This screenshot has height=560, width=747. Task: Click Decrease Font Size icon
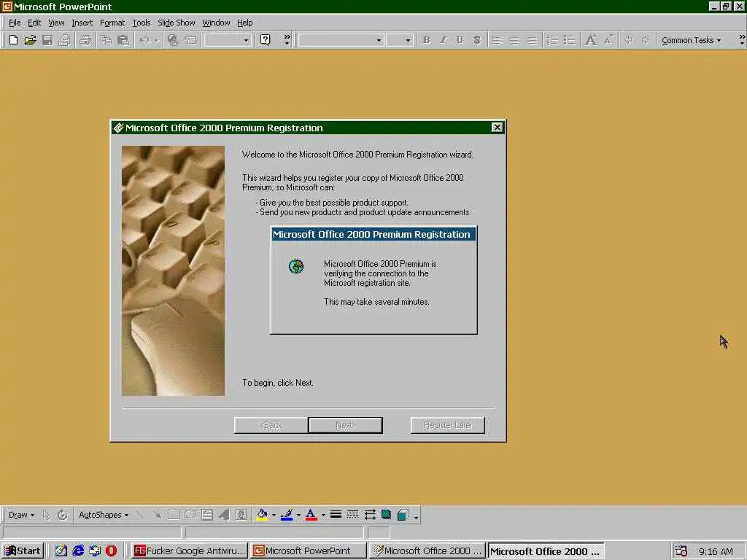[x=608, y=40]
